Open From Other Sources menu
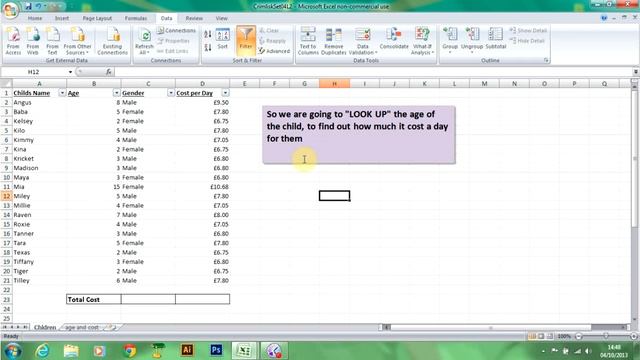Viewport: 640px width, 360px height. pos(77,40)
